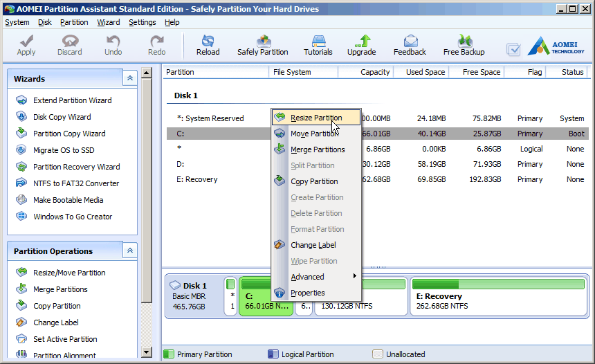
Task: Sort by File System column header
Action: coord(304,72)
